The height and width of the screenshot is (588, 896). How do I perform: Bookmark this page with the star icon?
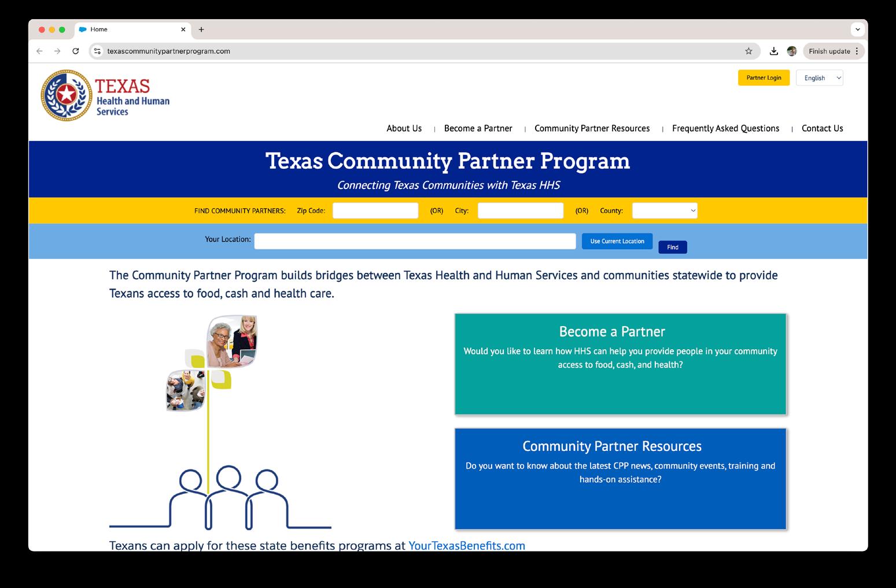pos(748,51)
